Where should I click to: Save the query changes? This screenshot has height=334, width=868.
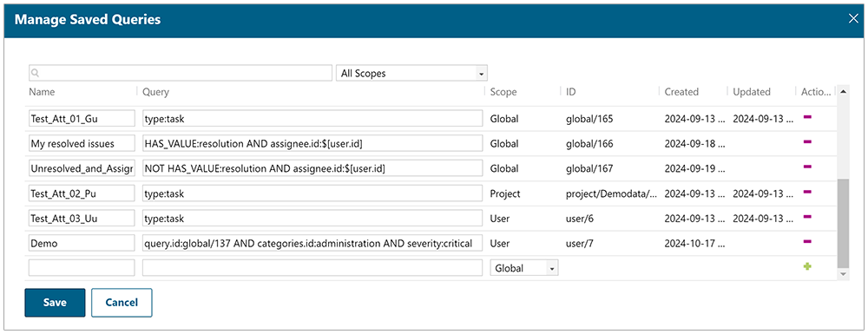coord(55,303)
